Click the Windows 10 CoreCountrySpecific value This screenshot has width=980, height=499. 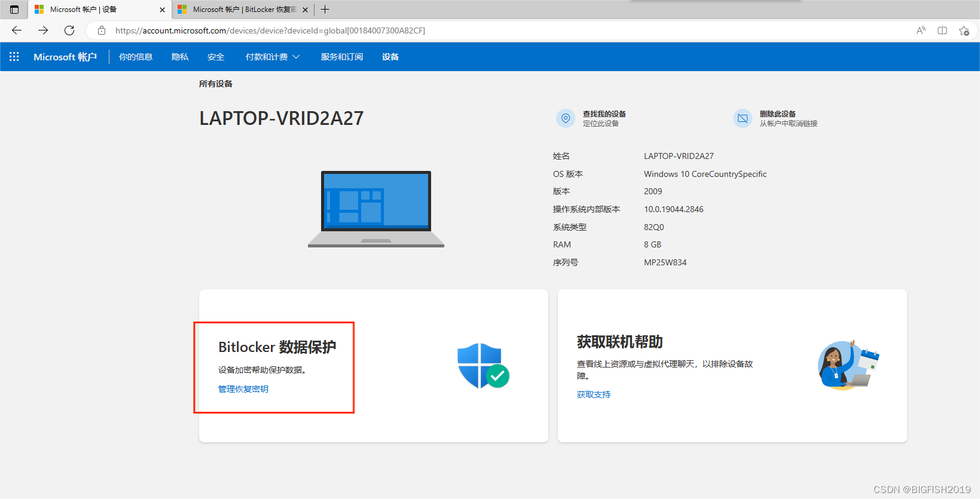[705, 174]
